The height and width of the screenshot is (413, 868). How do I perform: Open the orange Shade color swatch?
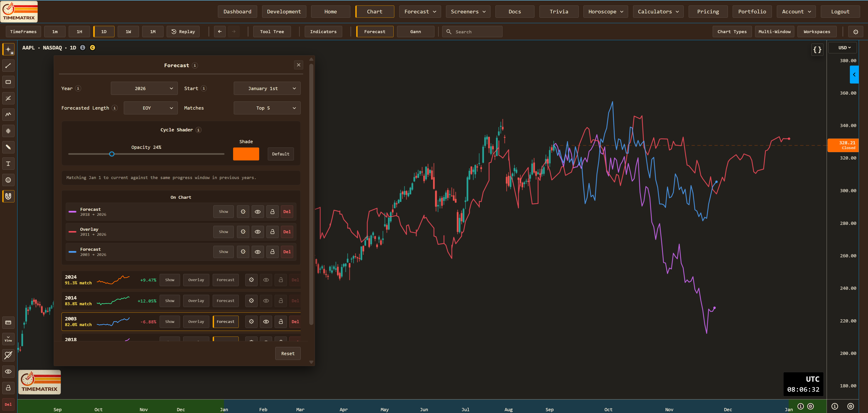pos(246,154)
